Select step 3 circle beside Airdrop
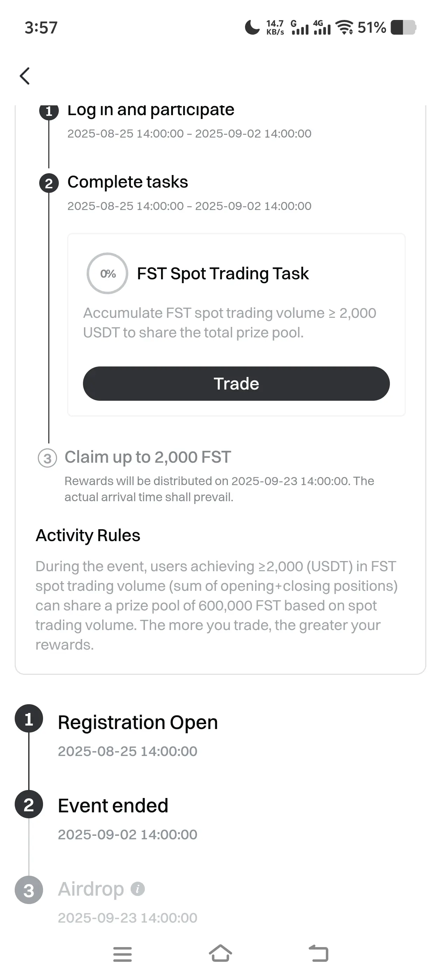This screenshot has width=441, height=980. tap(29, 890)
